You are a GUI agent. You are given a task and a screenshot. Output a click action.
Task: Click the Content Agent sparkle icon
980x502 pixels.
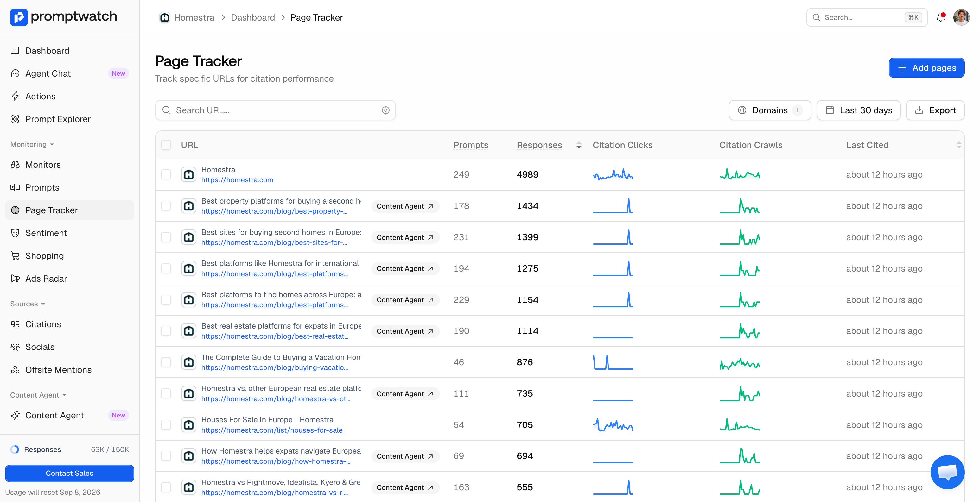tap(15, 415)
